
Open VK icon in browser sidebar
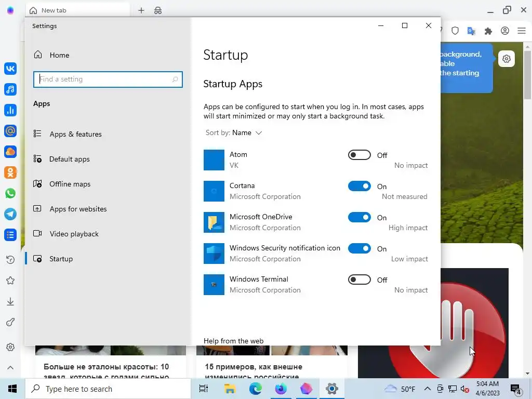10,69
